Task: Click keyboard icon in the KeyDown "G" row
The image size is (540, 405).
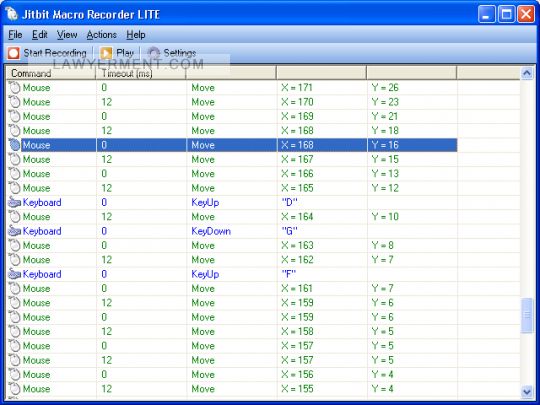Action: (x=14, y=231)
